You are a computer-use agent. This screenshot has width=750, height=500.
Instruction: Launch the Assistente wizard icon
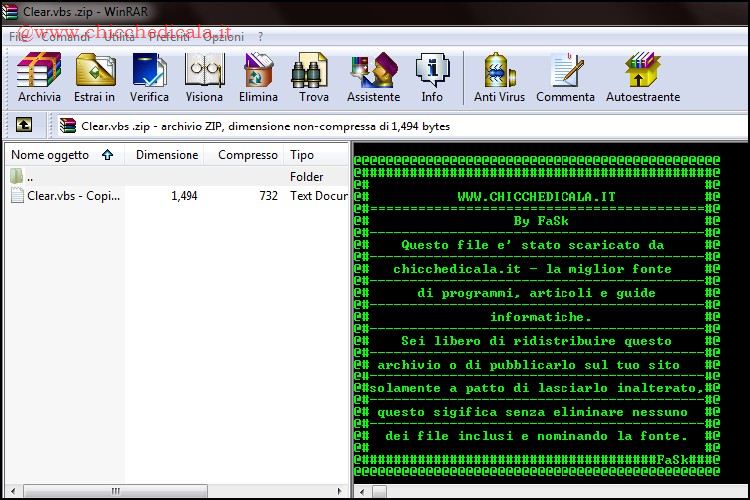373,77
